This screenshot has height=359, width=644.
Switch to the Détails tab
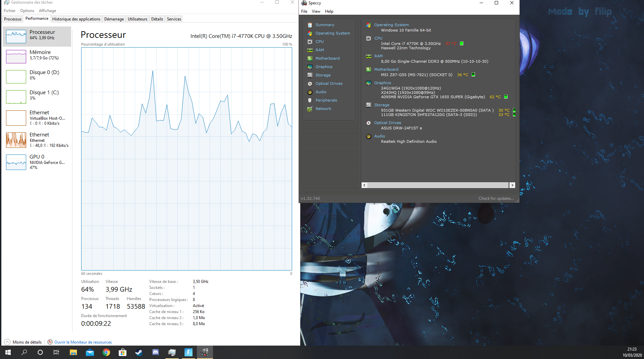tap(157, 19)
